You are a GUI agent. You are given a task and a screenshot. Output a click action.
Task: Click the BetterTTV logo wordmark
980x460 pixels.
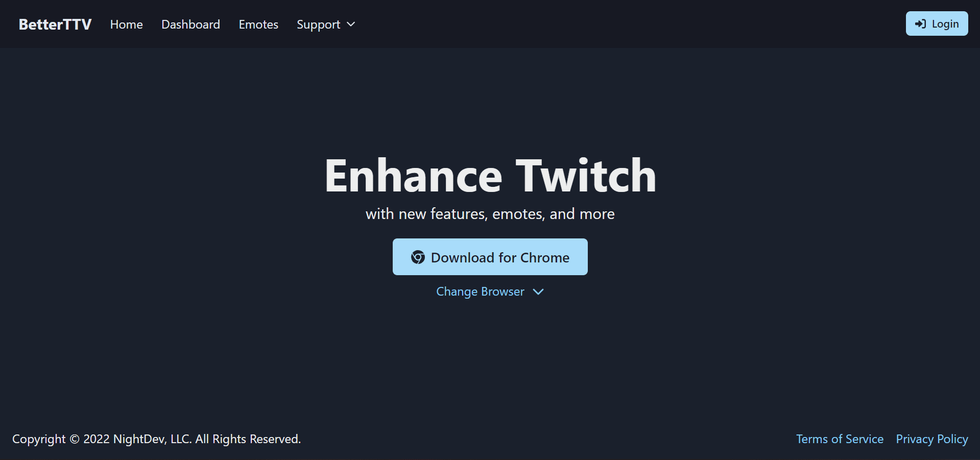(x=55, y=23)
